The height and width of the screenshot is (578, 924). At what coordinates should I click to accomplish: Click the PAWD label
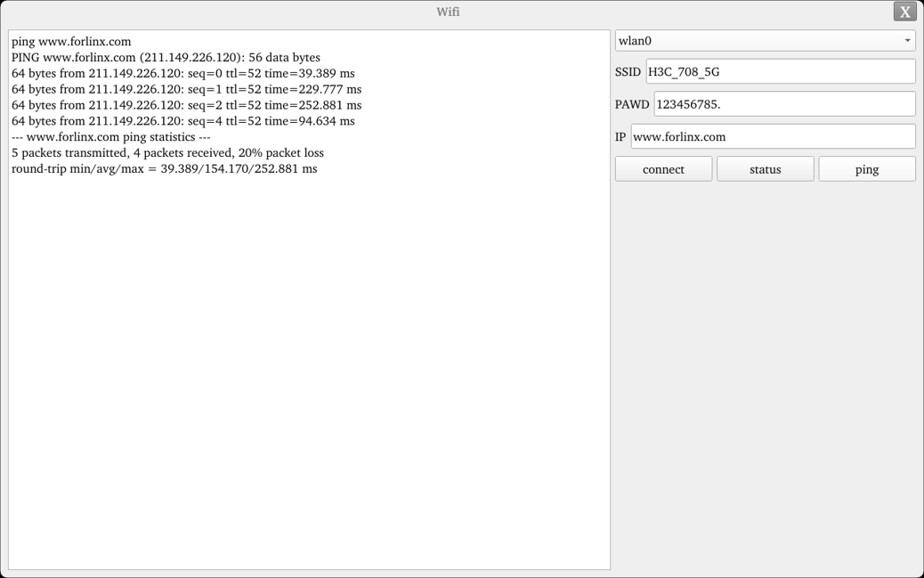pos(632,104)
